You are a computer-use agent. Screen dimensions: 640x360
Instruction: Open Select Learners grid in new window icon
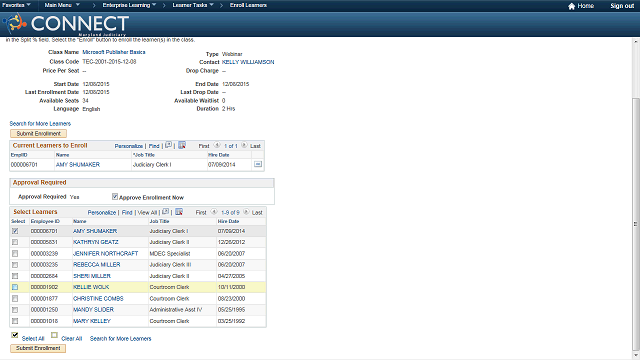pyautogui.click(x=165, y=212)
